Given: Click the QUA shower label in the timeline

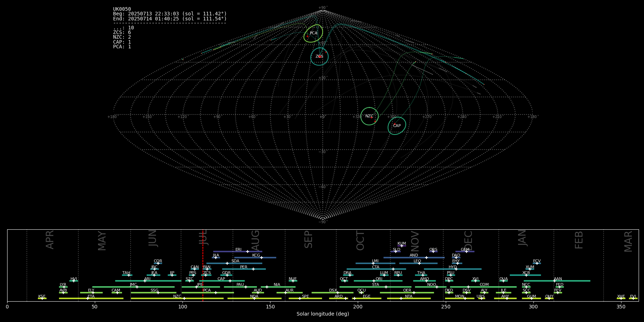Looking at the screenshot, I should pos(503,279).
